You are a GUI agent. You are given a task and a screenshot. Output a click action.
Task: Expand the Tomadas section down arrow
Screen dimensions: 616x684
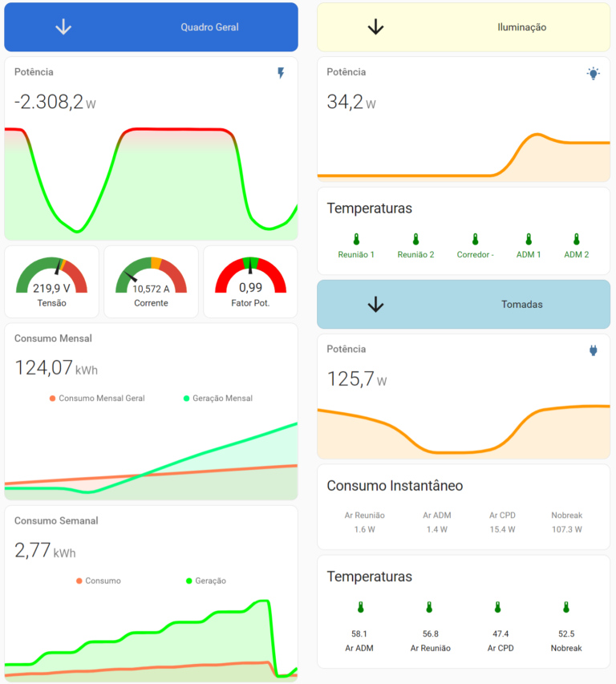click(375, 305)
